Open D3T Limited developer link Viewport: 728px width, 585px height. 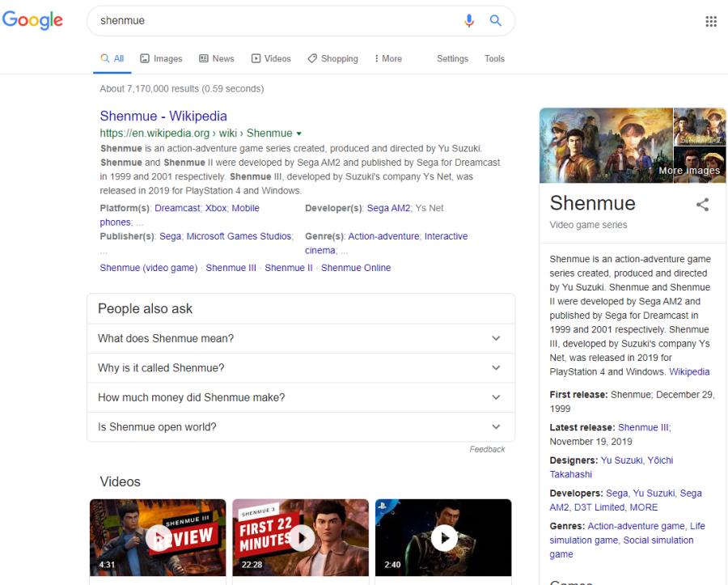point(599,507)
